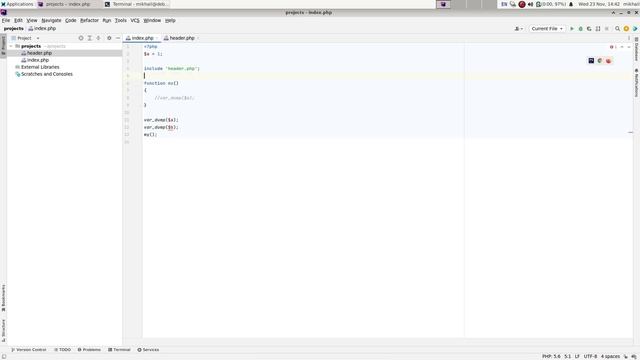Viewport: 640px width, 360px height.
Task: Click the red tray application icon
Action: [522, 4]
